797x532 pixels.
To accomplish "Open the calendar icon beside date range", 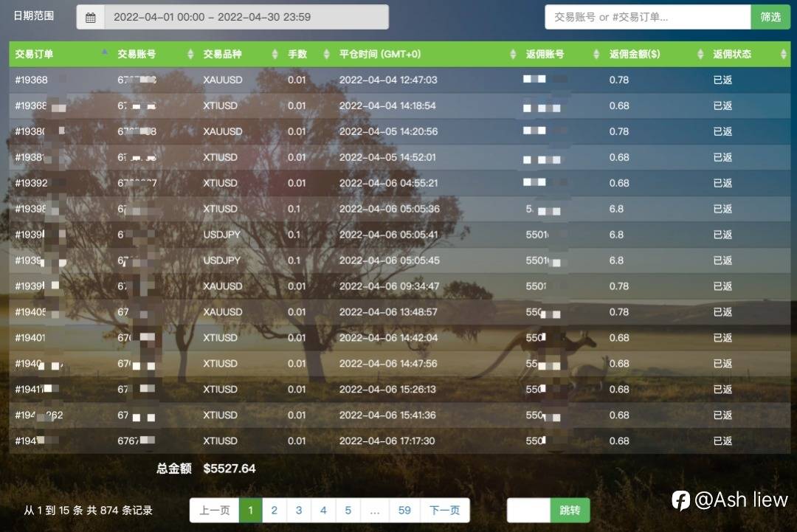I will pos(91,17).
